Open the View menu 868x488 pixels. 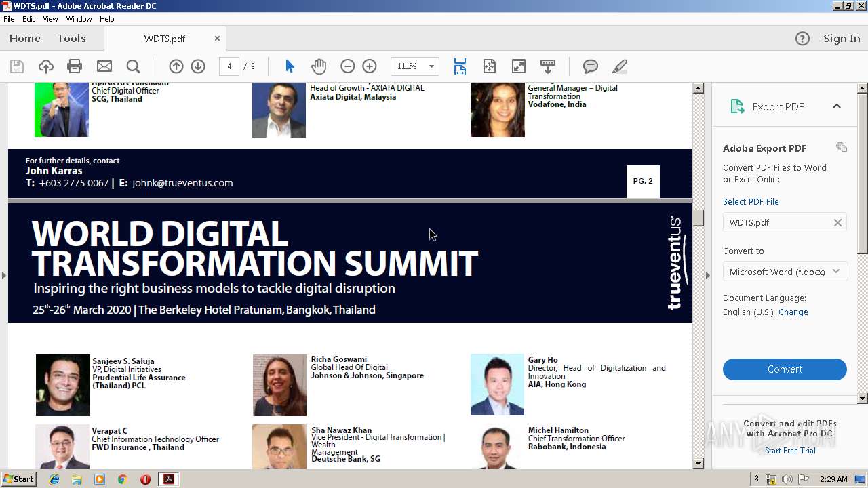click(x=50, y=19)
